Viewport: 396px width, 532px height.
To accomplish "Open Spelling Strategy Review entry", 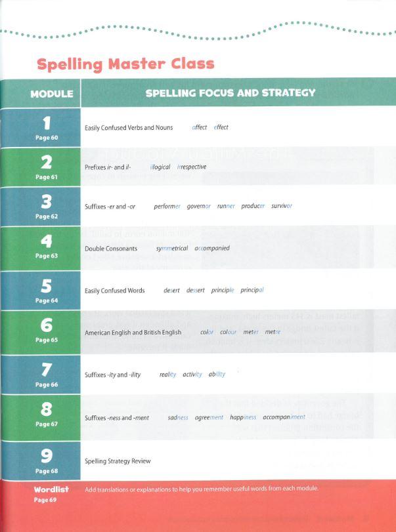I will point(118,461).
